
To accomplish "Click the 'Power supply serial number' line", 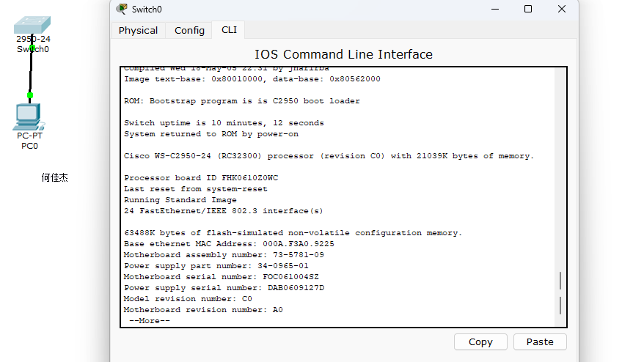I will [x=224, y=288].
